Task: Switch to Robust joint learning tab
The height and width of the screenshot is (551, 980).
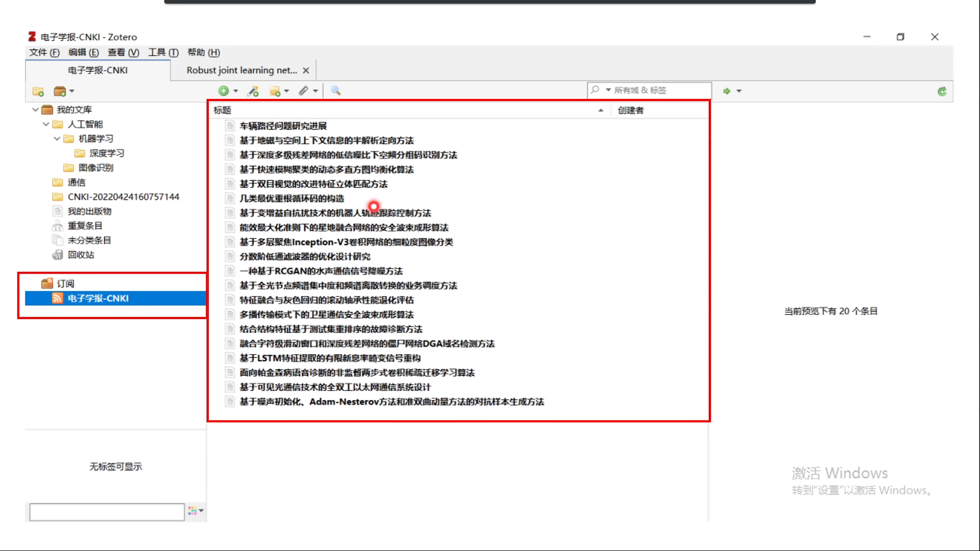Action: coord(241,70)
